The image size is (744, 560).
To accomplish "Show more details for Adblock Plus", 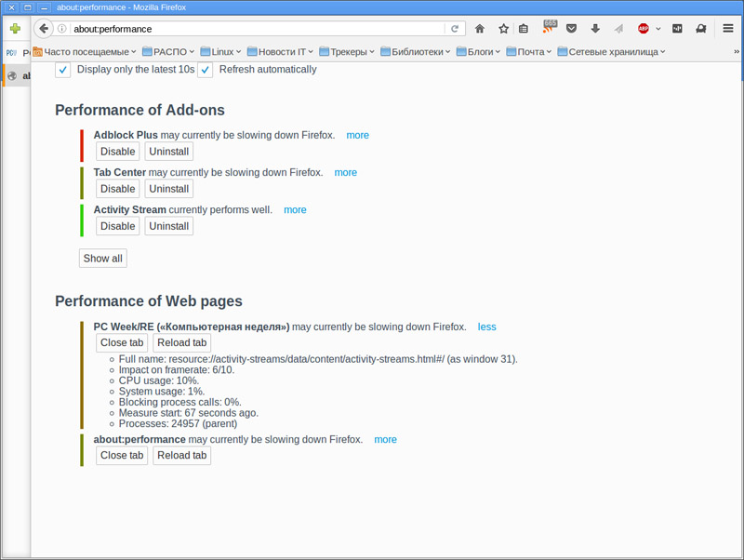I will click(357, 135).
